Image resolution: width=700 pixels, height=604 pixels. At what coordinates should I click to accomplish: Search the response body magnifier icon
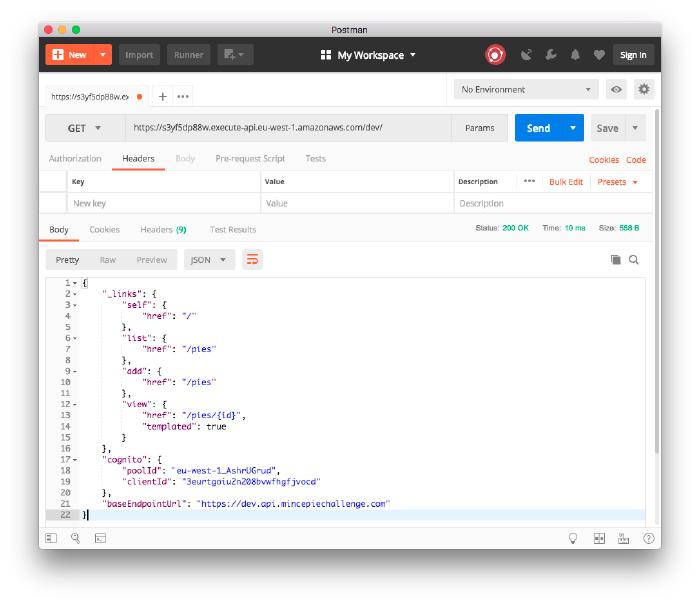click(x=633, y=259)
